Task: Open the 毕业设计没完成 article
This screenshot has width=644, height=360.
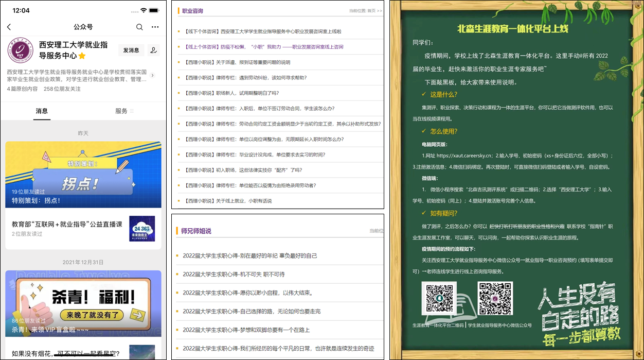Action: (x=254, y=155)
